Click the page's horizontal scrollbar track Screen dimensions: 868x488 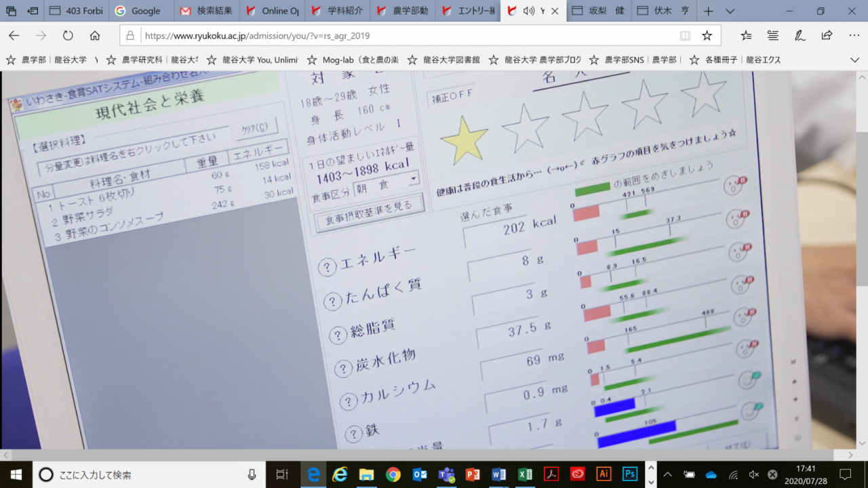pos(428,455)
